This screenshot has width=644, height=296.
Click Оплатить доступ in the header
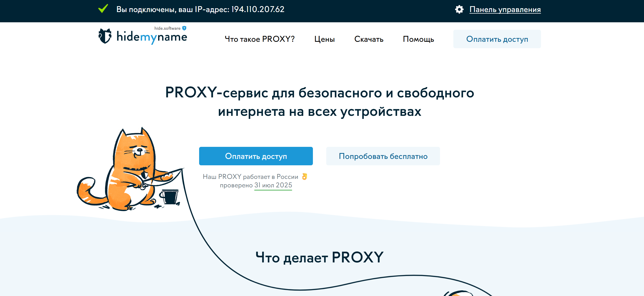tap(497, 39)
